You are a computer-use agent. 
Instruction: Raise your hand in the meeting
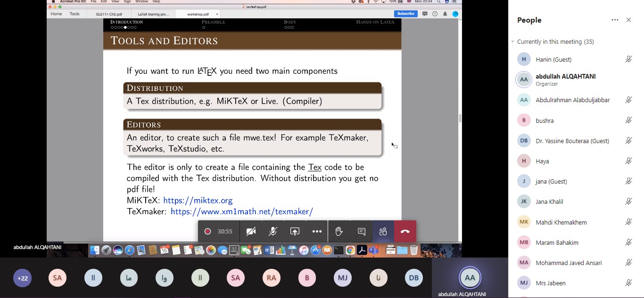click(339, 232)
